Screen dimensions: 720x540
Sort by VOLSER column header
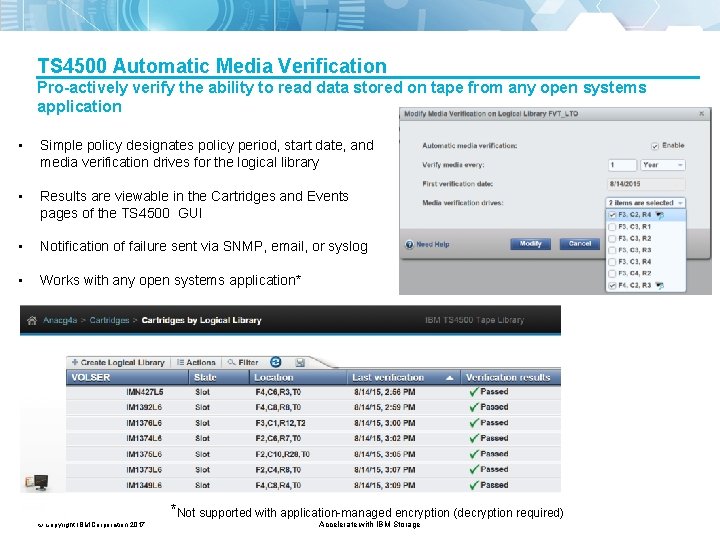(127, 377)
